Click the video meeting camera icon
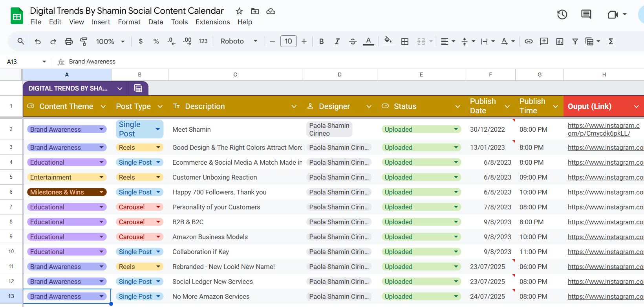 [x=612, y=15]
